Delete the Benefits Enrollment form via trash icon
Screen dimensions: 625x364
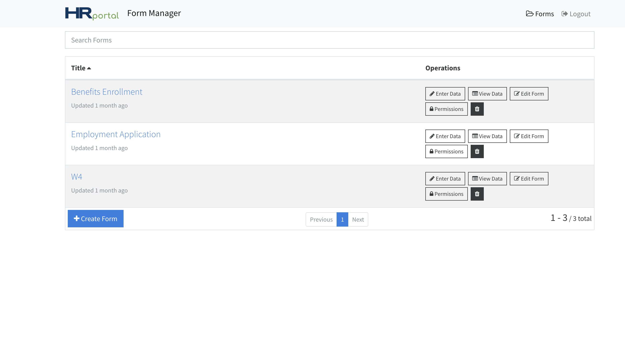[477, 109]
